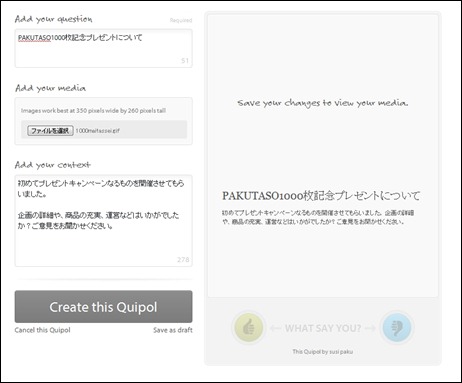The width and height of the screenshot is (462, 383).
Task: Click the Save as draft link
Action: pyautogui.click(x=173, y=330)
